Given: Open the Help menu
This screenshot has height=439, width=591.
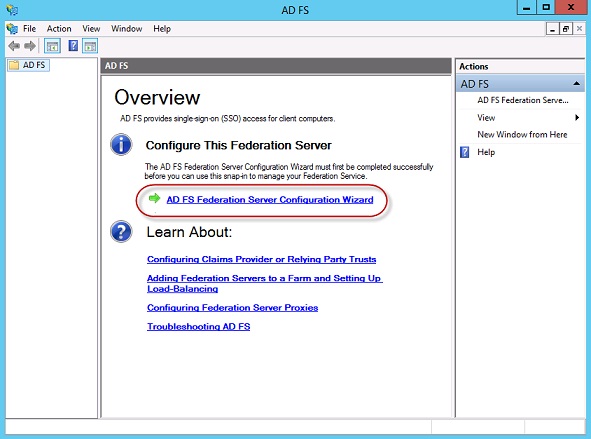Looking at the screenshot, I should point(162,29).
